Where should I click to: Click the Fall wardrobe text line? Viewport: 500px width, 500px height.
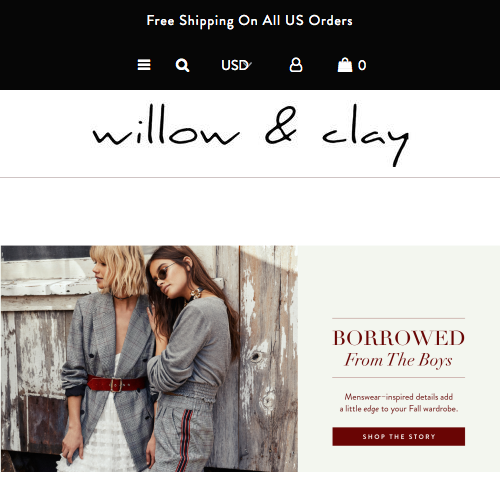[399, 409]
